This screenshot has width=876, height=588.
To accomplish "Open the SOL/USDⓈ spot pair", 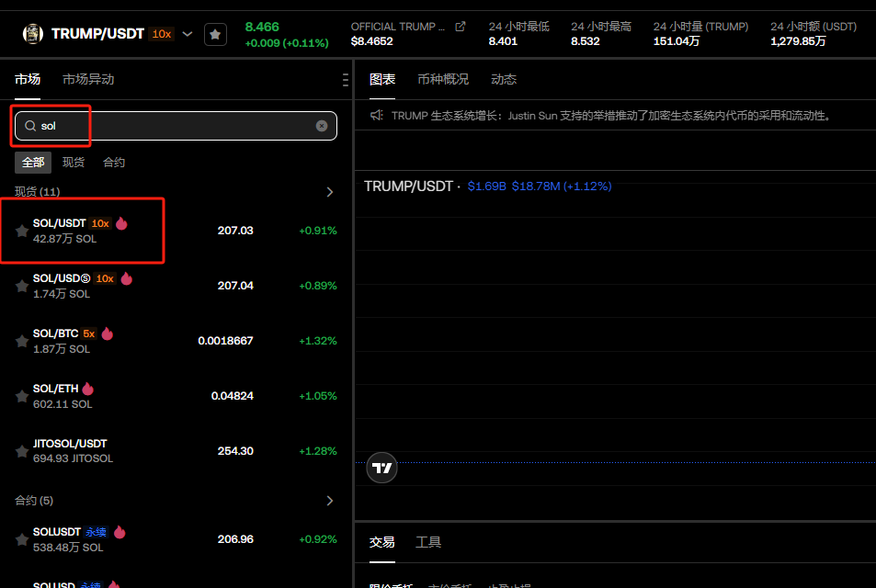I will point(176,286).
